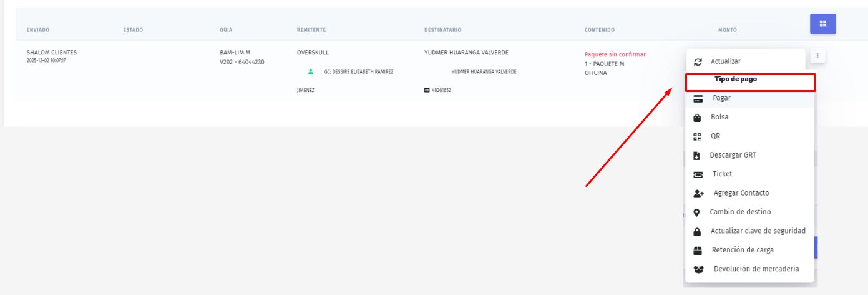The height and width of the screenshot is (295, 868).
Task: Sort by the ENVIADO column header
Action: coord(38,30)
